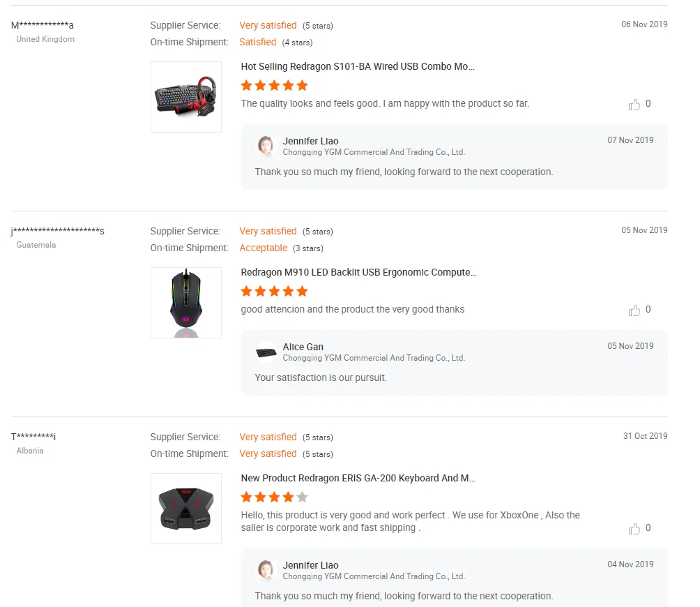Open the Redragon S101-BA combo product thumbnail
Image resolution: width=700 pixels, height=607 pixels.
tap(186, 97)
